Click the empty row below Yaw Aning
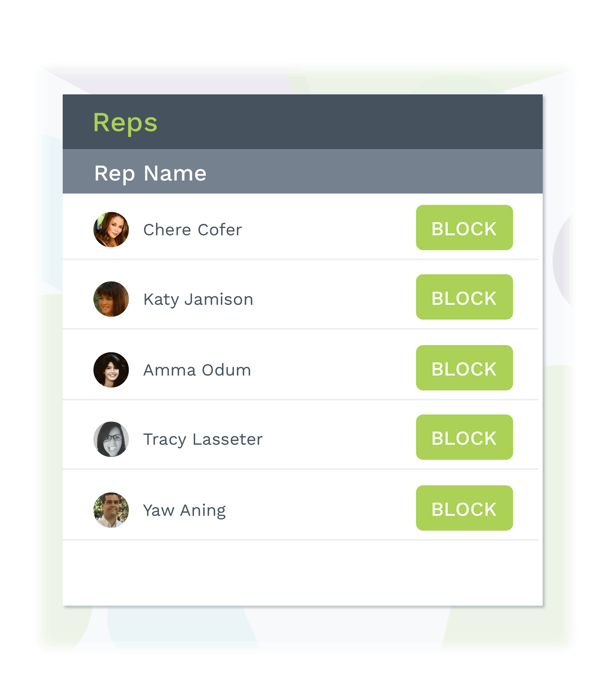The image size is (604, 700). 302,573
